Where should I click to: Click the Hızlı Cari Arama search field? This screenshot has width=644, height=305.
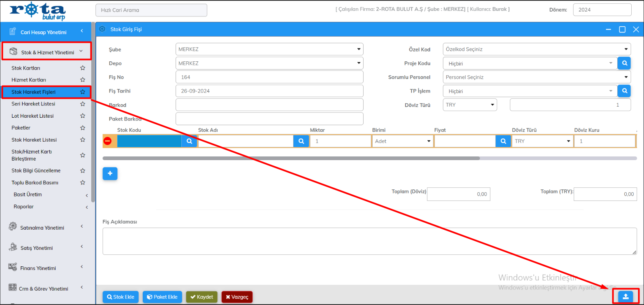pyautogui.click(x=151, y=10)
